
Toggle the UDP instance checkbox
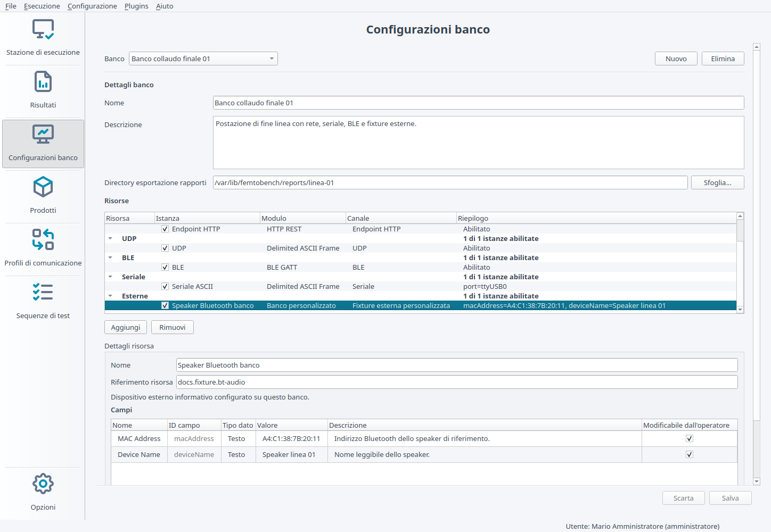tap(165, 248)
